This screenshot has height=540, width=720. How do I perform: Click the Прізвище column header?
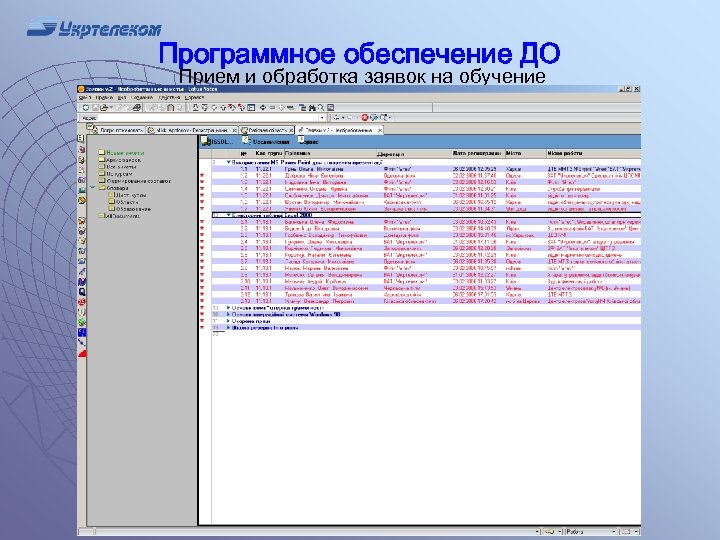(x=330, y=153)
